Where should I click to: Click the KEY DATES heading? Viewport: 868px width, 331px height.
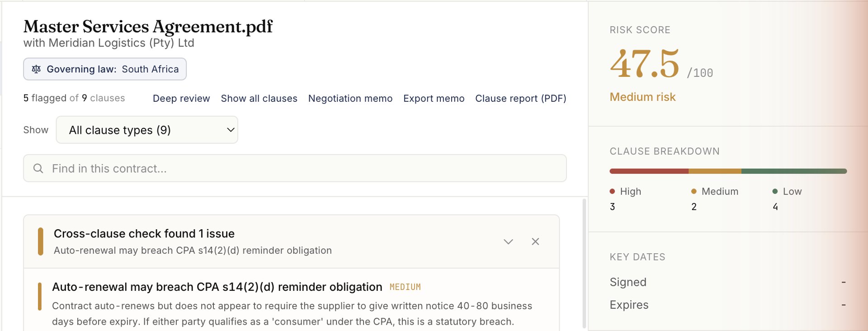[637, 257]
